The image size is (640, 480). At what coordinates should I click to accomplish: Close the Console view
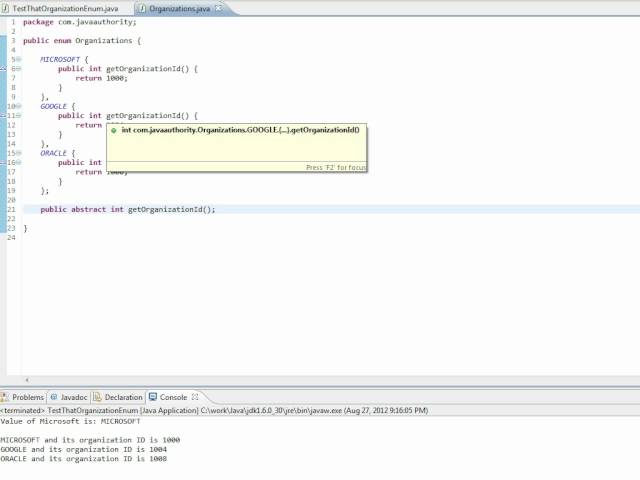(195, 397)
